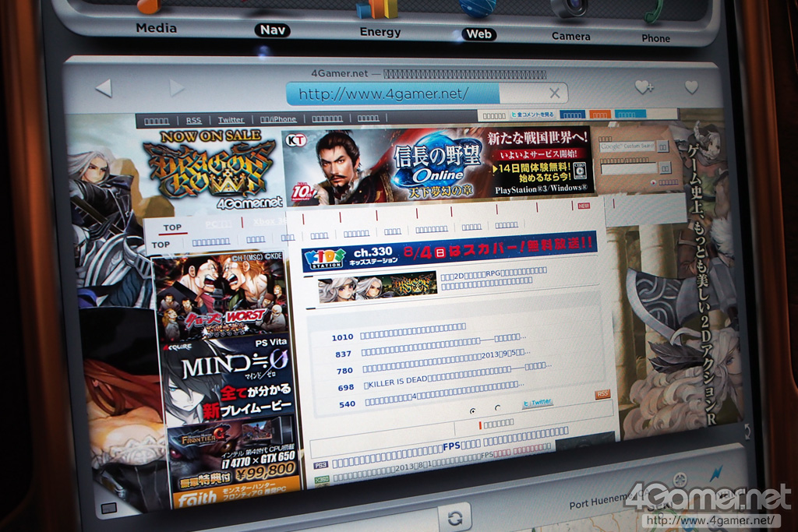Go back using the browser back arrow
Image resolution: width=798 pixels, height=532 pixels.
coord(104,88)
